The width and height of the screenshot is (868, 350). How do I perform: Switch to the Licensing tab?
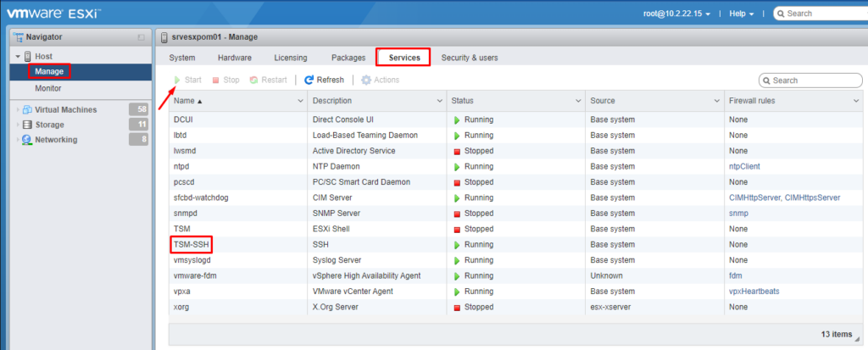[291, 58]
